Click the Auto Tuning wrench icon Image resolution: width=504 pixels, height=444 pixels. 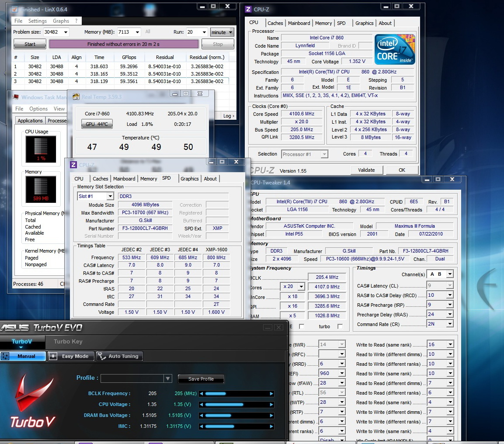coord(102,356)
